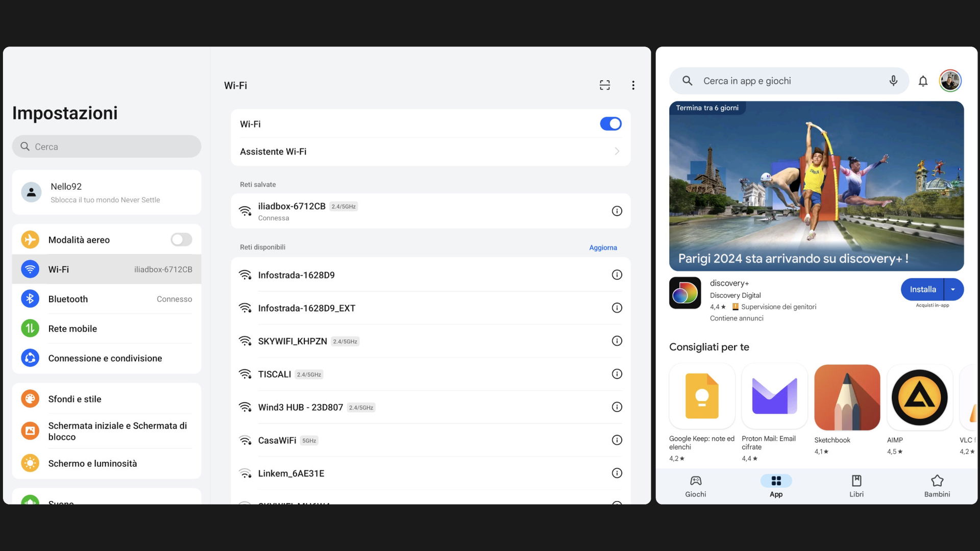
Task: Select Schermata iniziale e Schermata di blocco
Action: 107,431
